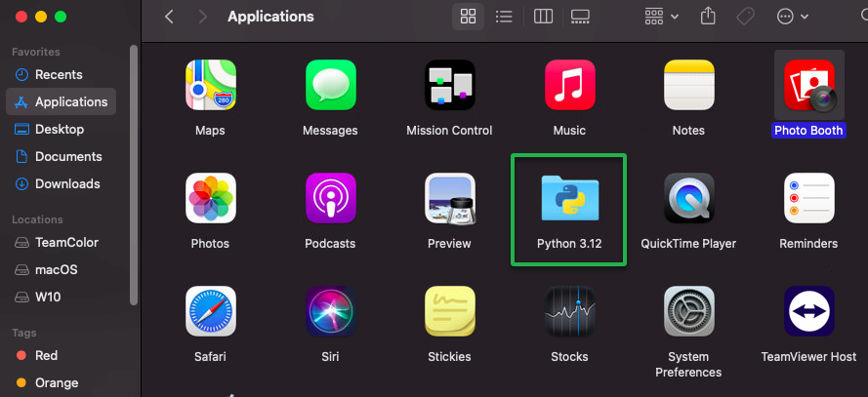Click the Edit Tags toolbar icon
This screenshot has width=868, height=397.
point(745,17)
